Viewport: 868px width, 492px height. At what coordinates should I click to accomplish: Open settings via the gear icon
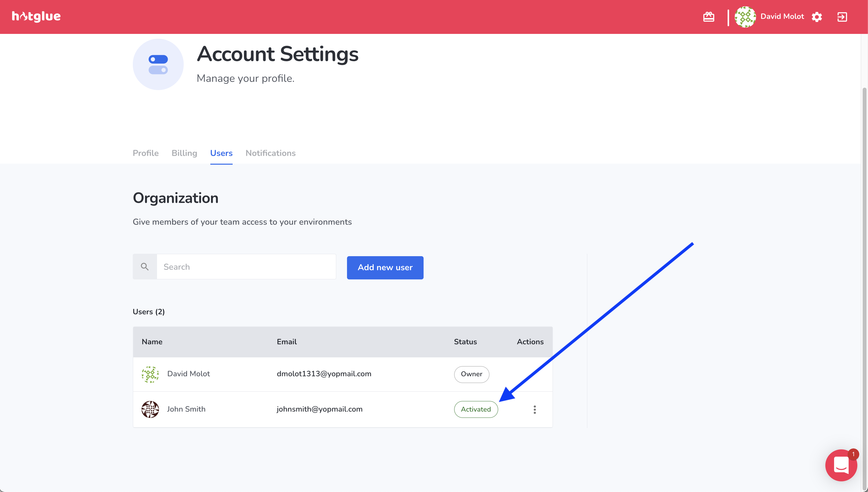tap(817, 17)
